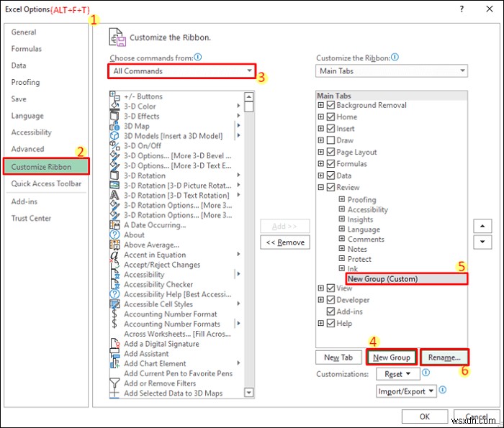Click the Accent in Equation icon

[114, 255]
